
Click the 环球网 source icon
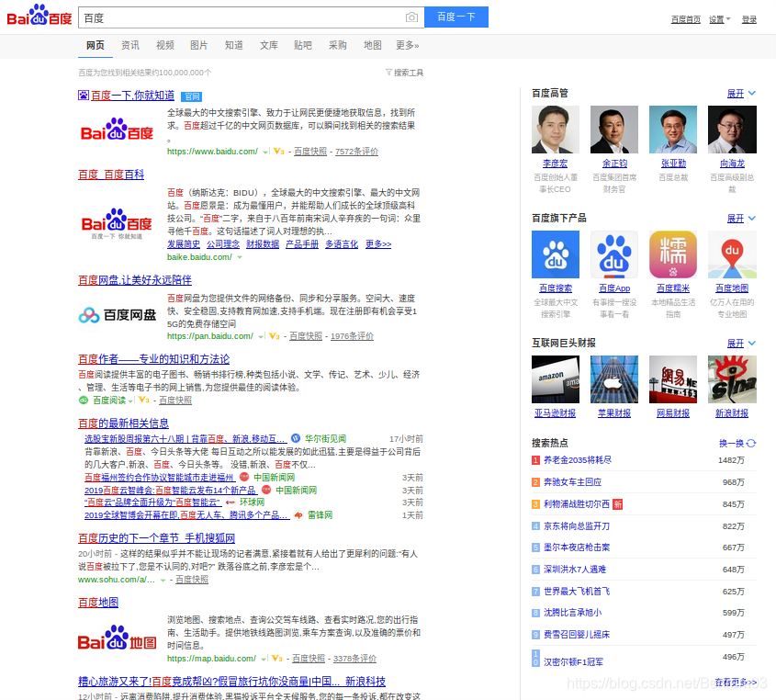coord(231,502)
